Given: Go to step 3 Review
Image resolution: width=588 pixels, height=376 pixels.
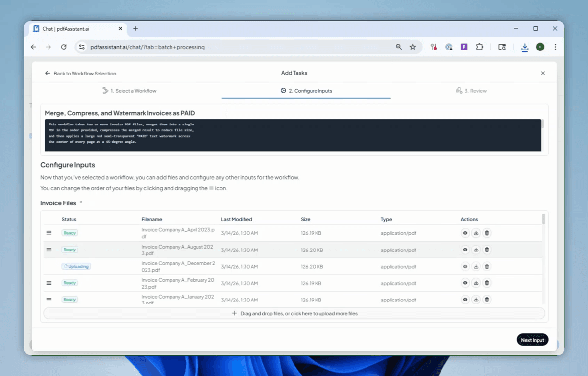Looking at the screenshot, I should click(471, 91).
